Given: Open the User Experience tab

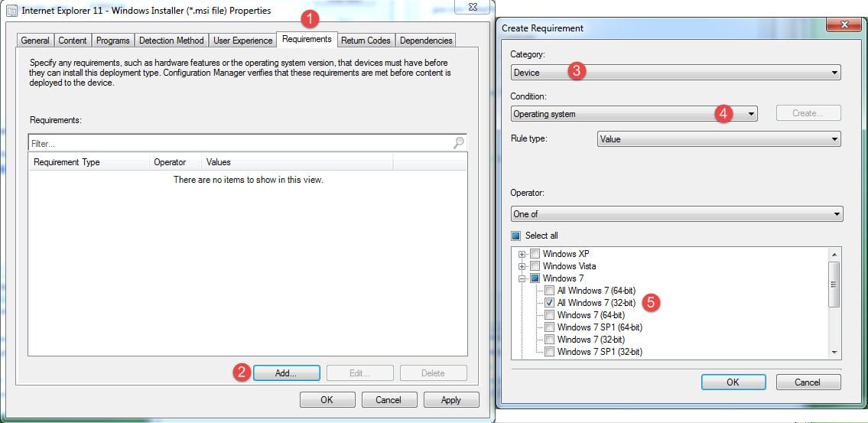Looking at the screenshot, I should tap(243, 41).
